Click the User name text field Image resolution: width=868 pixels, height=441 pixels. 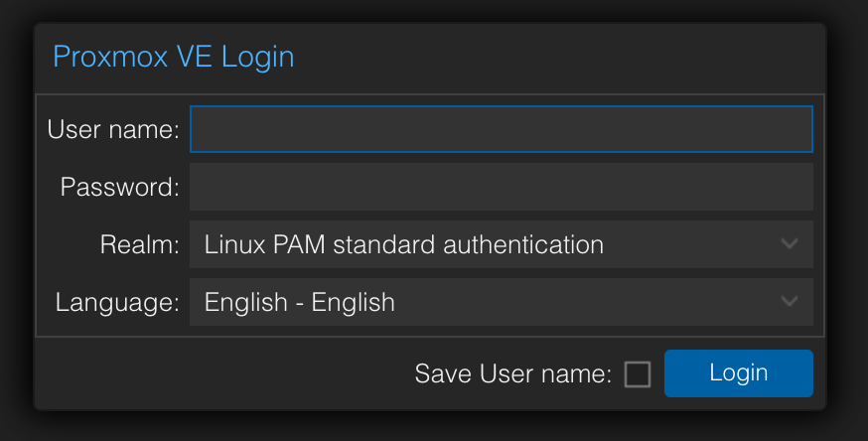pos(501,129)
